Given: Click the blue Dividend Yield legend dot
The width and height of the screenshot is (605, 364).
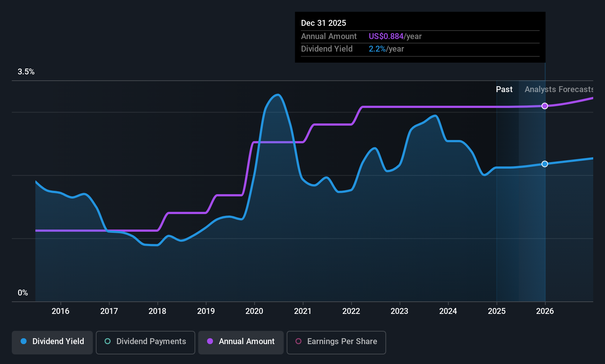Looking at the screenshot, I should [24, 341].
